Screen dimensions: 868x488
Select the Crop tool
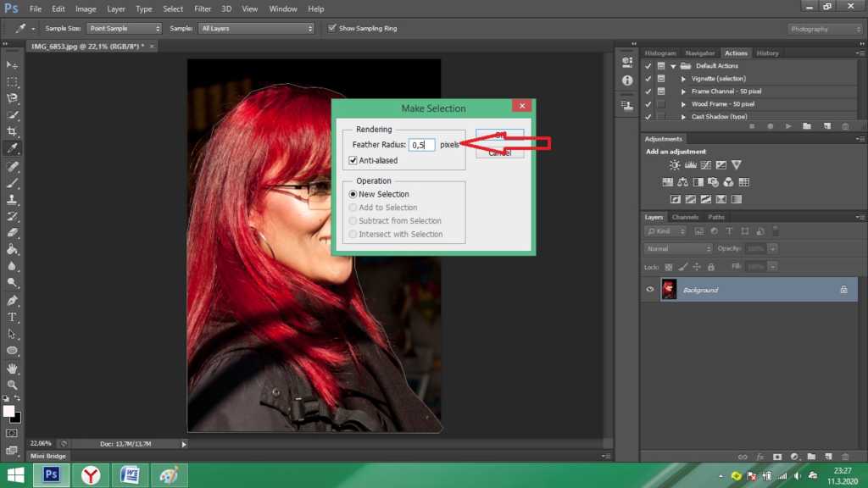[x=12, y=131]
